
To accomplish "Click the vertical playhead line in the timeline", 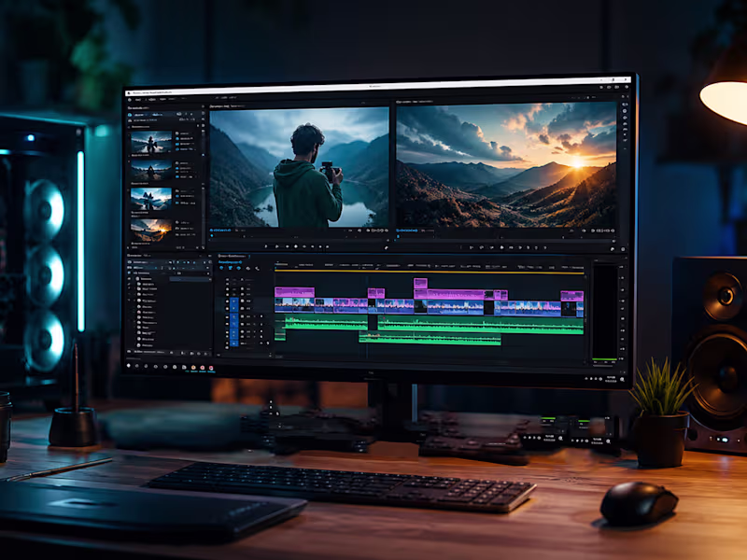I will 368,315.
